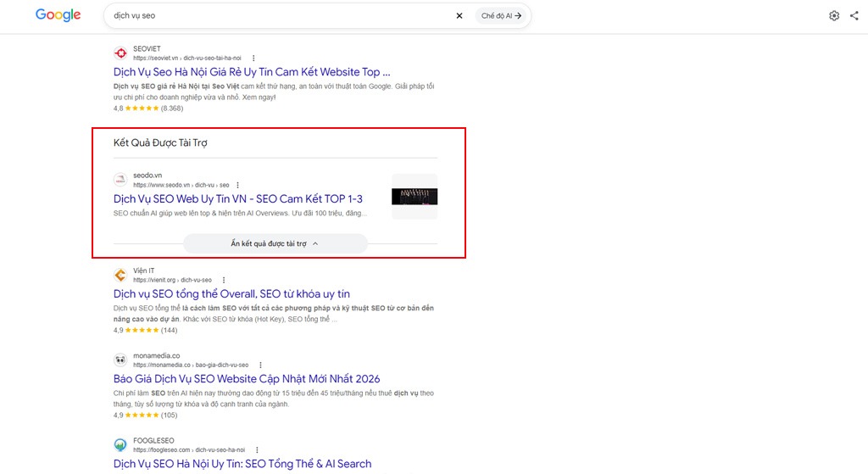This screenshot has width=868, height=474.
Task: Open more options for SEOVIET result
Action: [x=253, y=59]
